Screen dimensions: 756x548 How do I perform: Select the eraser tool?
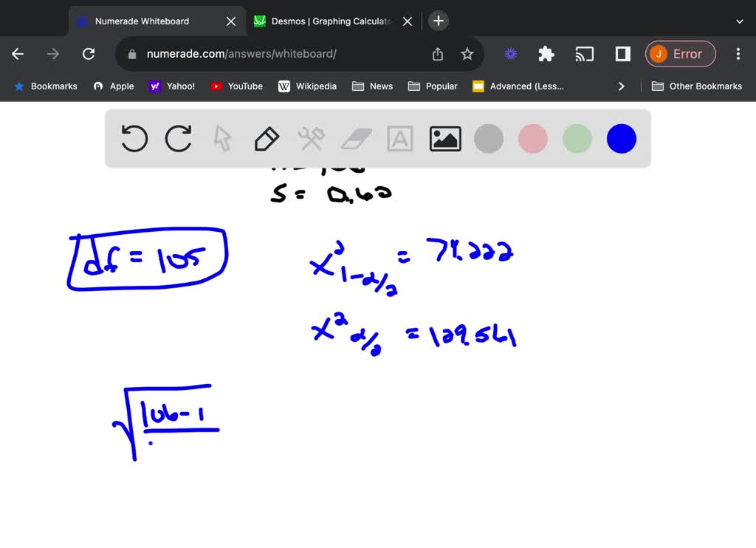[357, 140]
